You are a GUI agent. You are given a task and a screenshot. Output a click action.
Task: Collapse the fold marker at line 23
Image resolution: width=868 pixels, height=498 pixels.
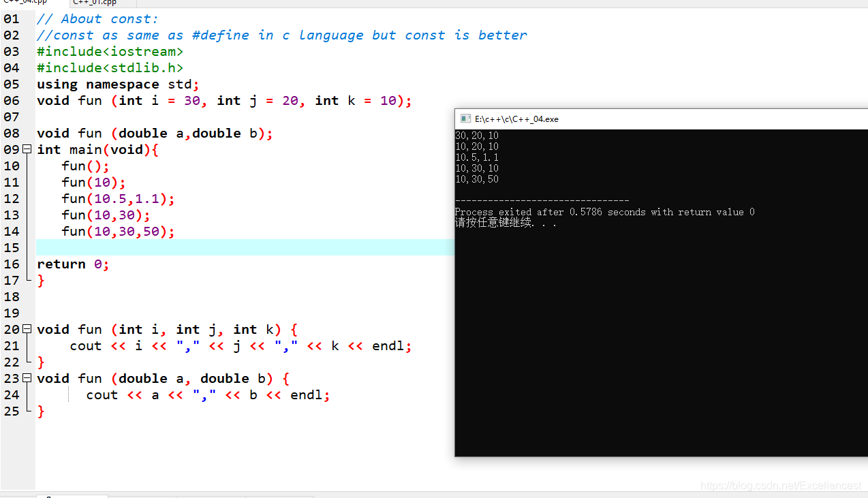(x=27, y=378)
